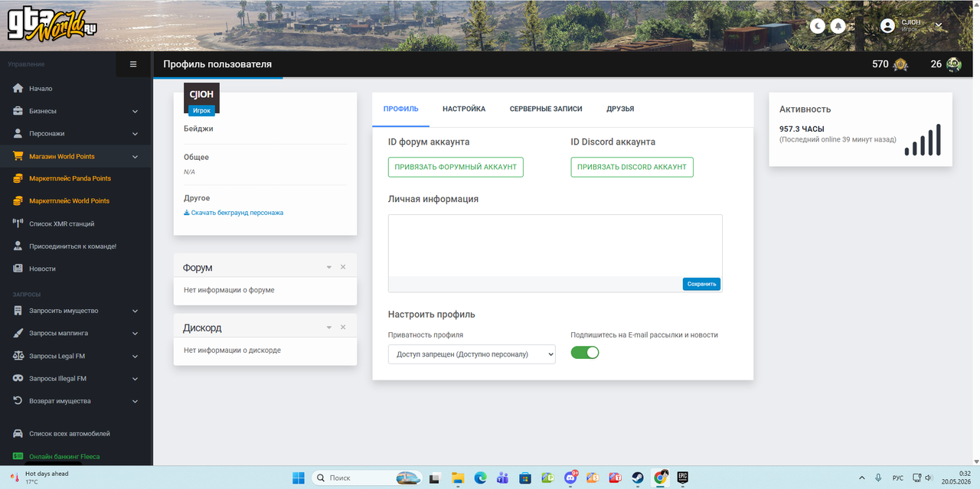980x489 pixels.
Task: Click the Список всех автомобилей car icon
Action: pyautogui.click(x=18, y=434)
